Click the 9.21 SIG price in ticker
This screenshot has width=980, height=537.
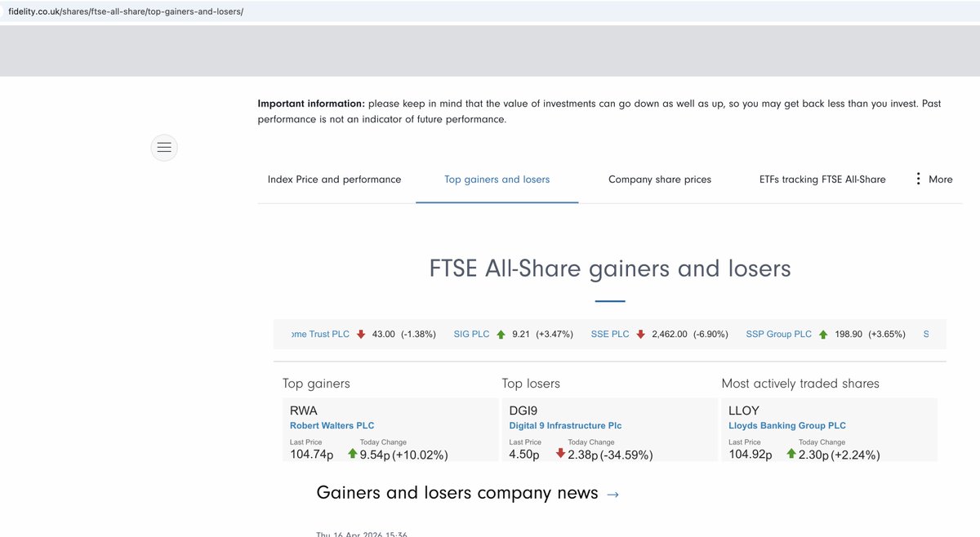pos(521,335)
